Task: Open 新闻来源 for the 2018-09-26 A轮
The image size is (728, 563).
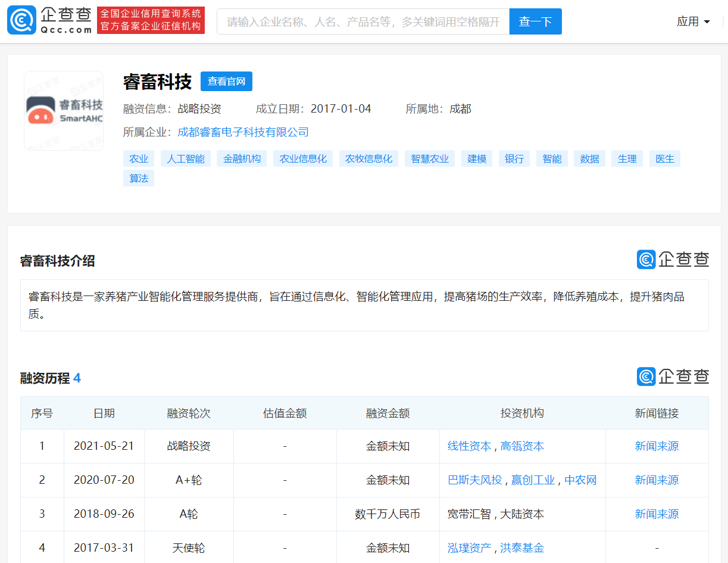Action: (657, 514)
